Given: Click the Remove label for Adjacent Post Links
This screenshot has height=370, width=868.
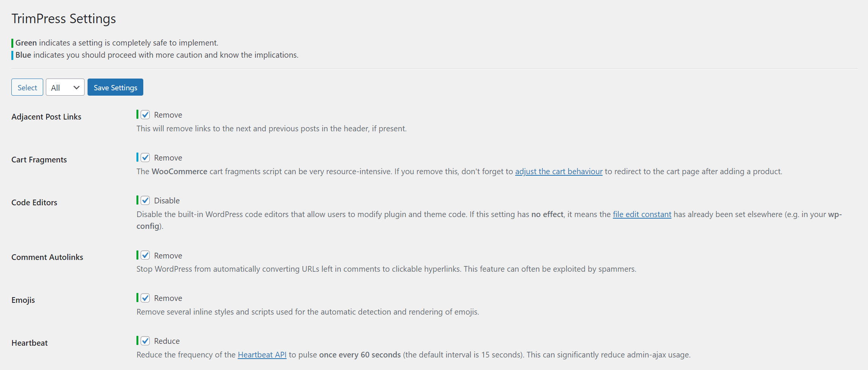Looking at the screenshot, I should point(168,115).
